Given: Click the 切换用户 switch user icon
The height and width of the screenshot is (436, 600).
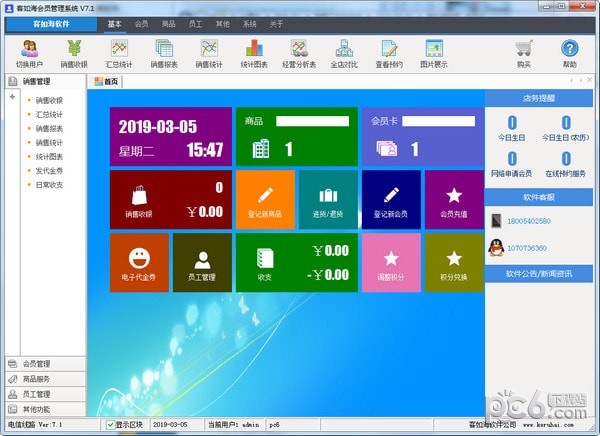Looking at the screenshot, I should (30, 52).
